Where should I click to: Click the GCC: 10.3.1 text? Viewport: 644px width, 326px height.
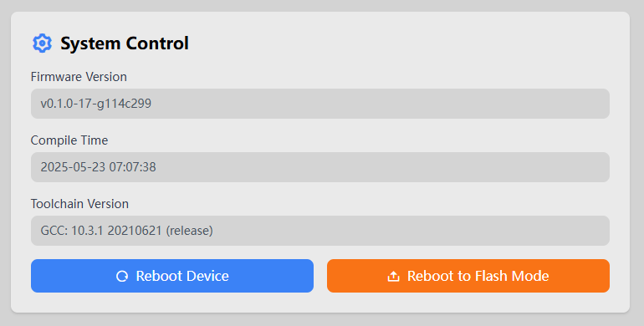tap(72, 231)
